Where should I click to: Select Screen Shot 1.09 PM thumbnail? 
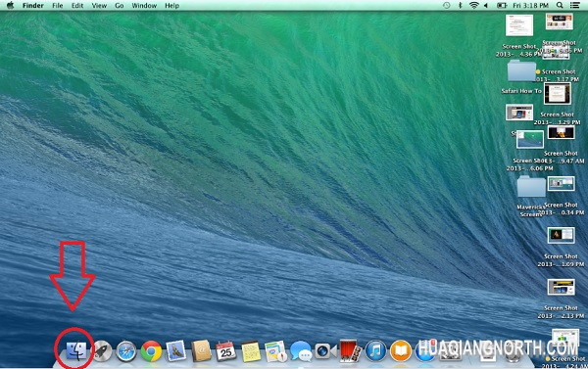[561, 235]
